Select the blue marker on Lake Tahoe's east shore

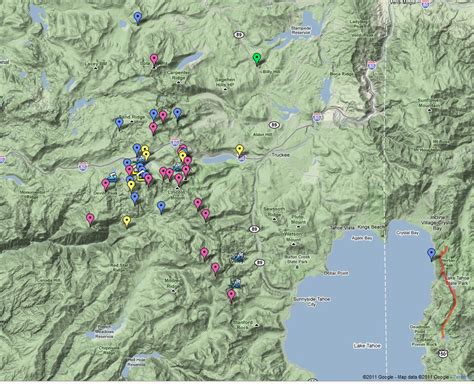pyautogui.click(x=432, y=254)
